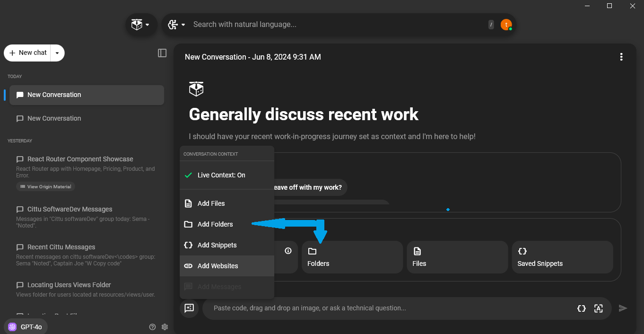Toggle the sidebar collapse panel icon
644x334 pixels.
162,53
